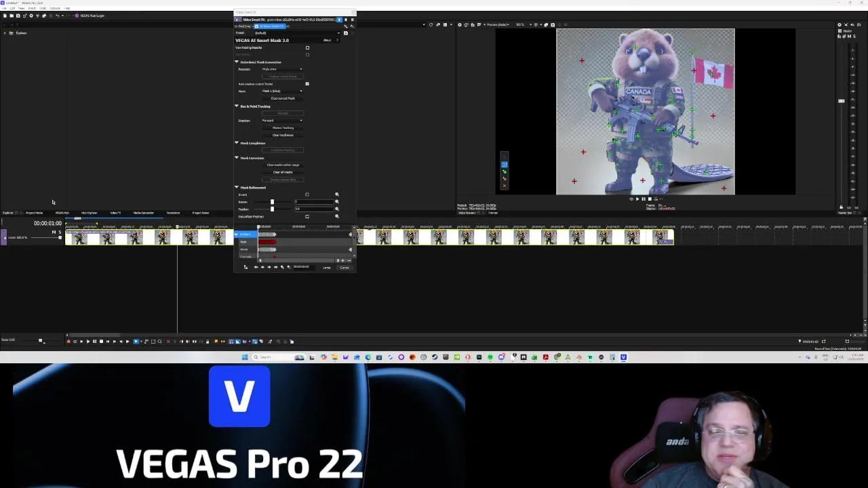The image size is (868, 488).
Task: Animate the Feather parameter keyframe icon
Action: pos(337,209)
